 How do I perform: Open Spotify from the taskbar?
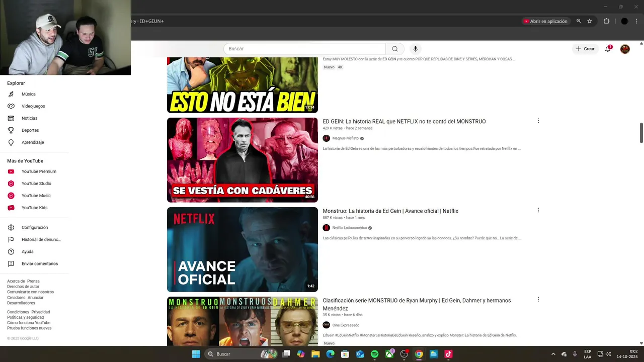point(374,354)
